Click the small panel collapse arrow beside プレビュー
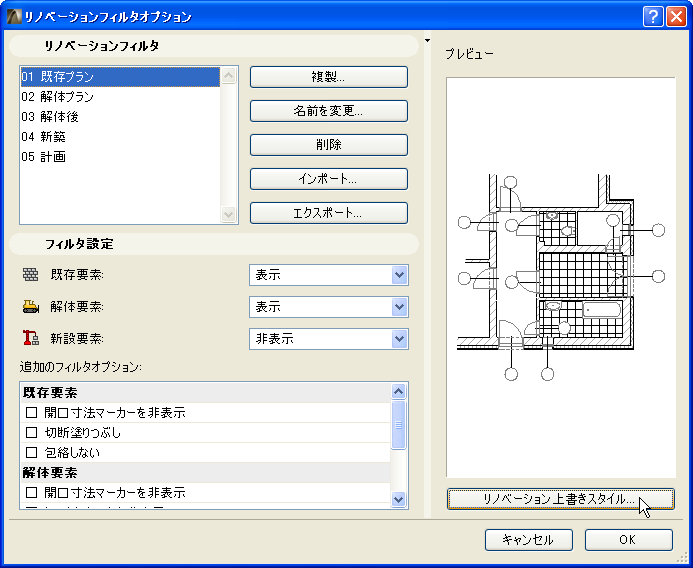The height and width of the screenshot is (568, 693). [427, 41]
